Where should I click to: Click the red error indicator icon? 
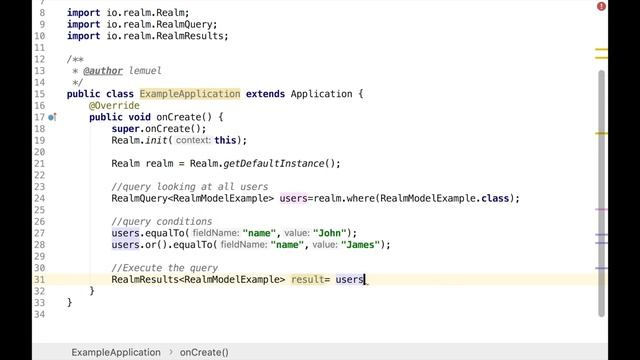click(601, 6)
